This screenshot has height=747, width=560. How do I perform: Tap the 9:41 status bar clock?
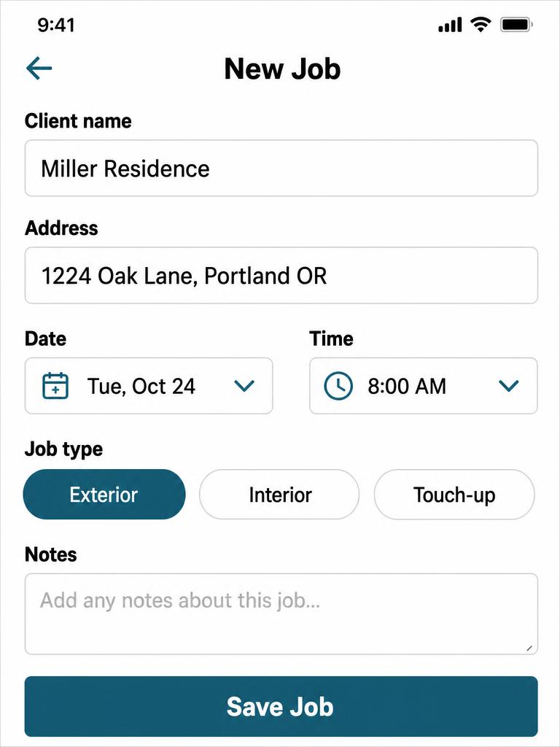[56, 25]
